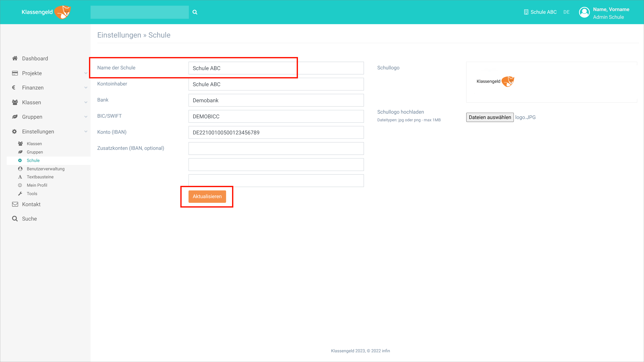Click the Finanzen euro icon
The image size is (644, 362).
click(14, 88)
